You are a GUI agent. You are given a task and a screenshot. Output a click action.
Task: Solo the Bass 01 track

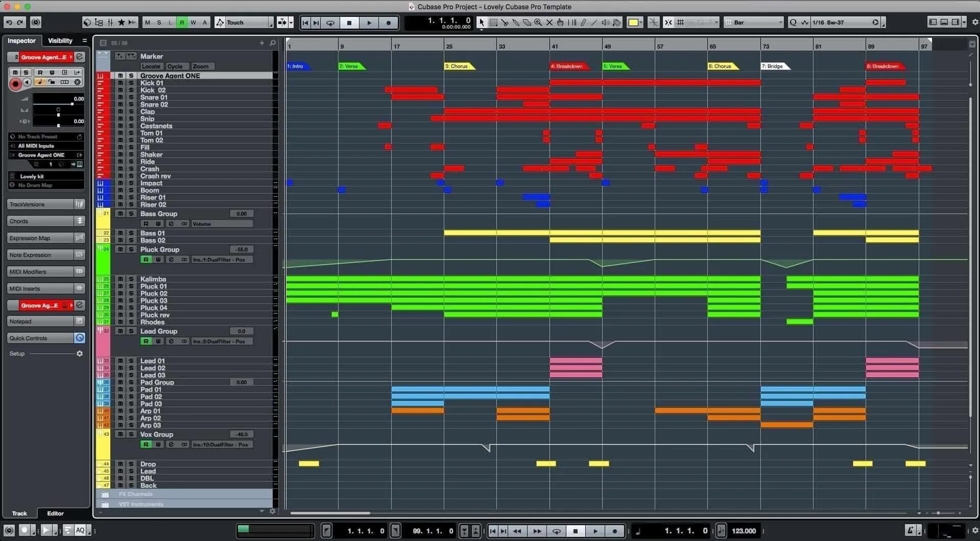131,233
